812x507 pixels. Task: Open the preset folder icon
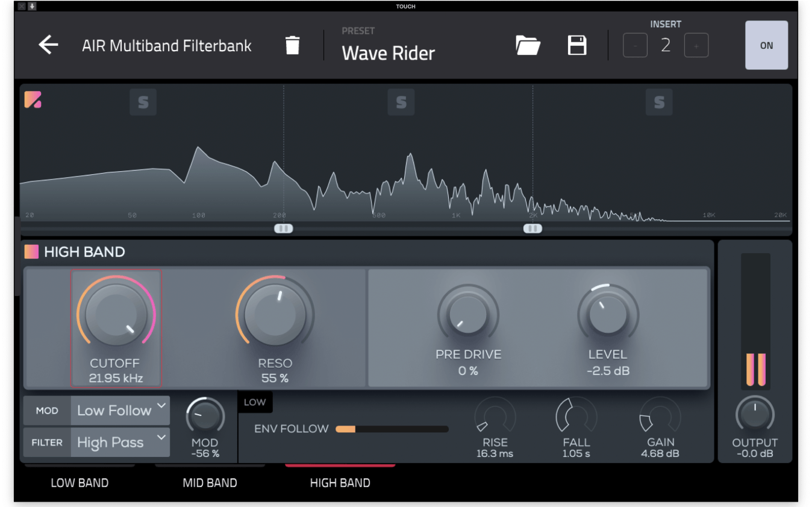[x=528, y=45]
